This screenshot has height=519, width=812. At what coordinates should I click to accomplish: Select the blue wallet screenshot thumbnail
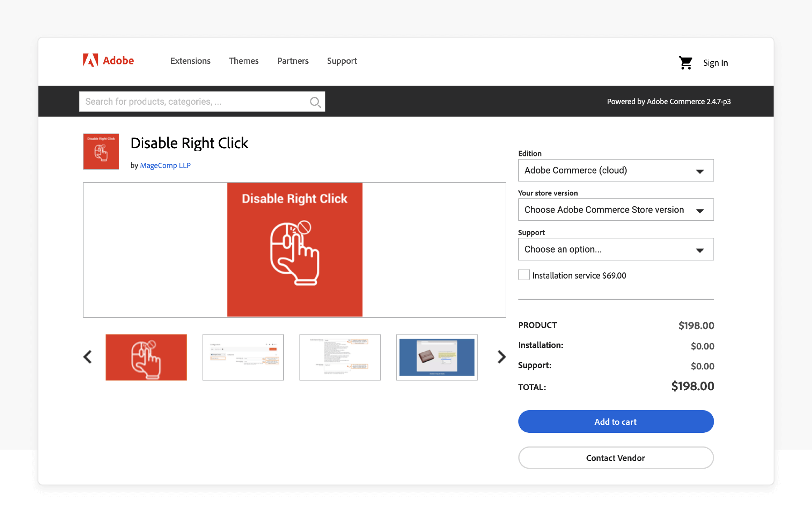click(437, 357)
